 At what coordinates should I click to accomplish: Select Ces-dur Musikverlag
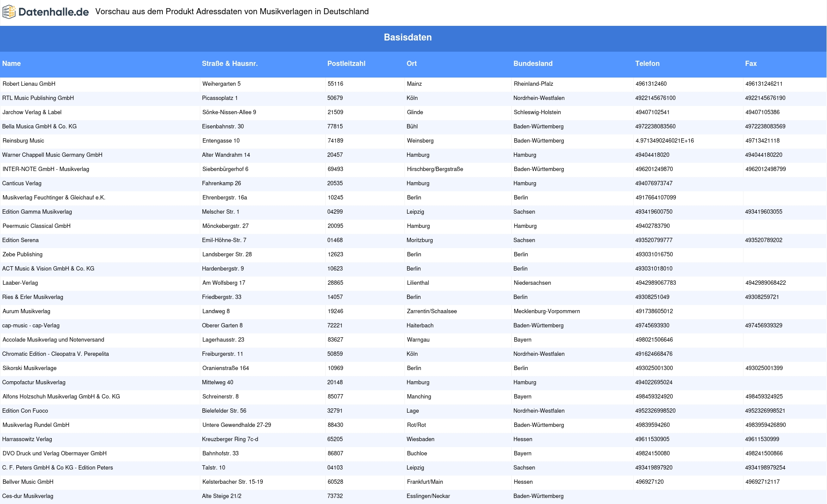[28, 496]
